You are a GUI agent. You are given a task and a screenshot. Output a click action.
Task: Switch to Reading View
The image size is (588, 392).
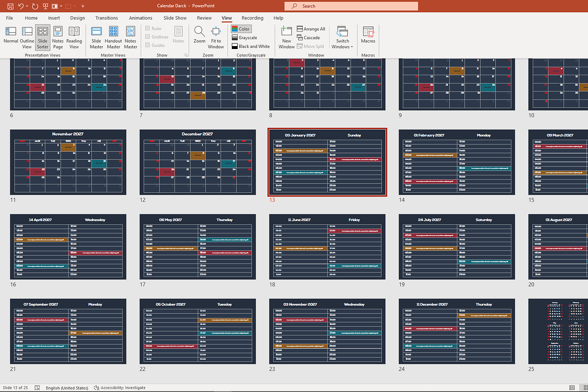click(x=74, y=38)
